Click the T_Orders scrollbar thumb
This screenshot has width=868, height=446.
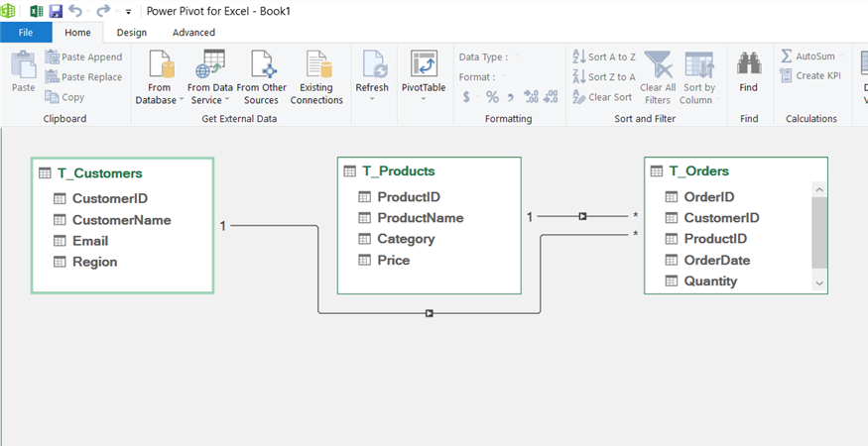(x=819, y=234)
